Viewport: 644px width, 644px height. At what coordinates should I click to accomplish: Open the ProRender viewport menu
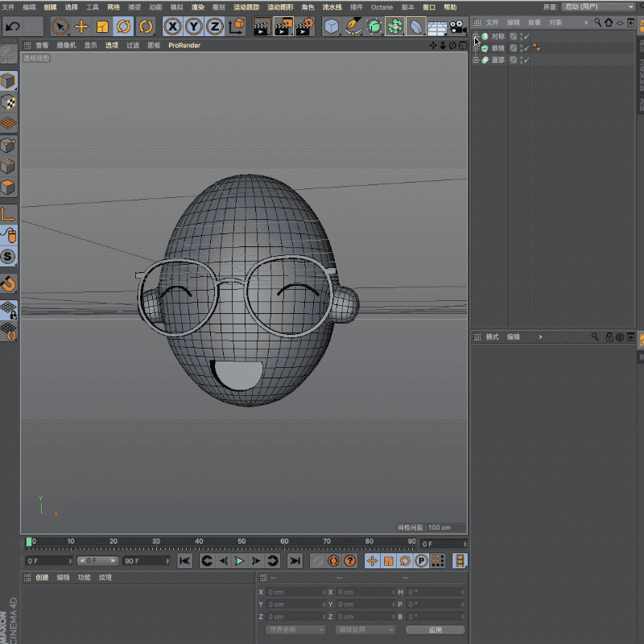(184, 46)
